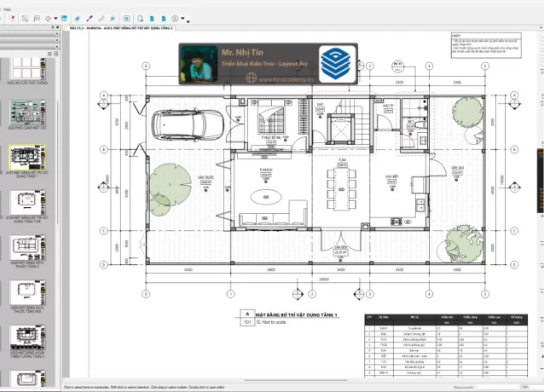544x392 pixels.
Task: Click the TL: Not to scale text
Action: (x=271, y=322)
